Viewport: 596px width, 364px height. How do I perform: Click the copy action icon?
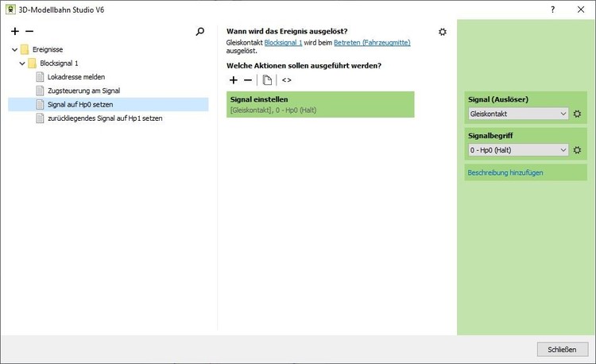pos(268,80)
